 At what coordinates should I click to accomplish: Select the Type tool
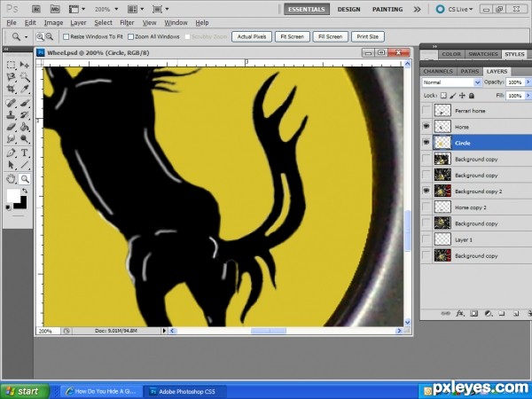click(25, 153)
